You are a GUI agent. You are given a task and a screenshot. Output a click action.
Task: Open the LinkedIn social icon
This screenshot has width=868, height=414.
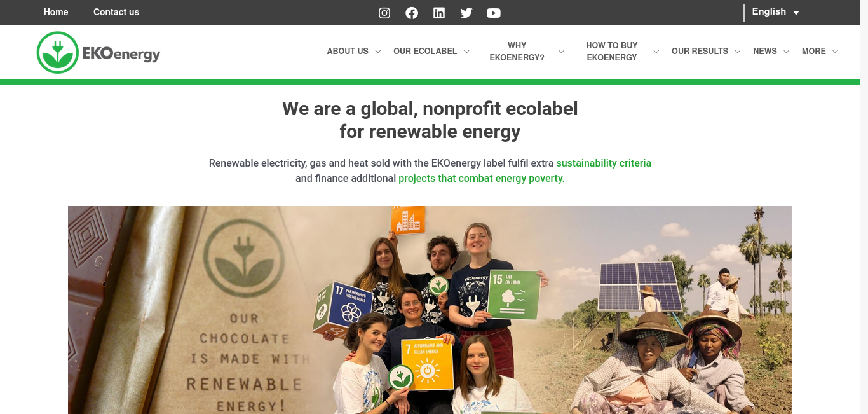[x=439, y=13]
